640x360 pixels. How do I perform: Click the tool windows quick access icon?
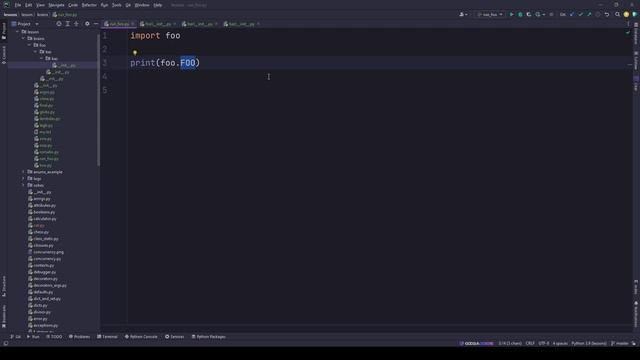coord(6,344)
